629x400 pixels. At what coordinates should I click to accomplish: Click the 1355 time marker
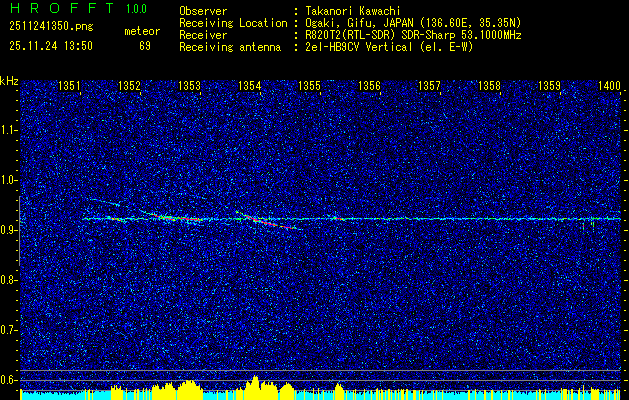[x=309, y=86]
